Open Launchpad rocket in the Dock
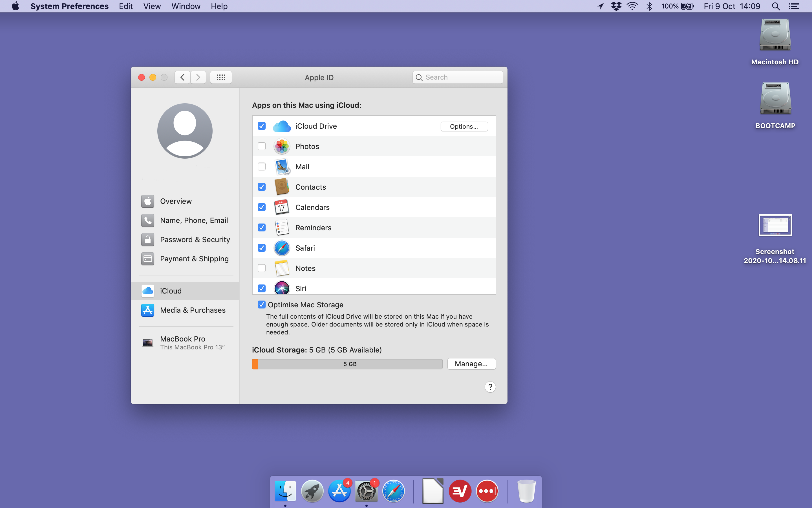Image resolution: width=812 pixels, height=508 pixels. click(312, 491)
